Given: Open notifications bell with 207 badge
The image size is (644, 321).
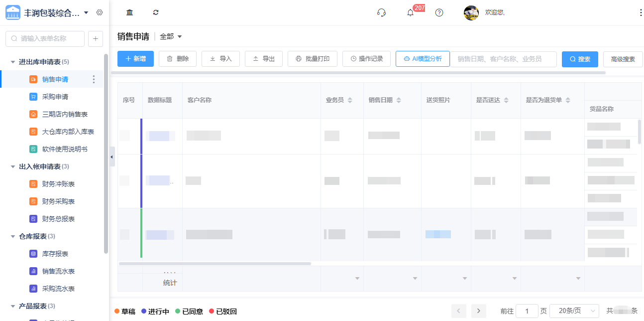Looking at the screenshot, I should [x=410, y=13].
